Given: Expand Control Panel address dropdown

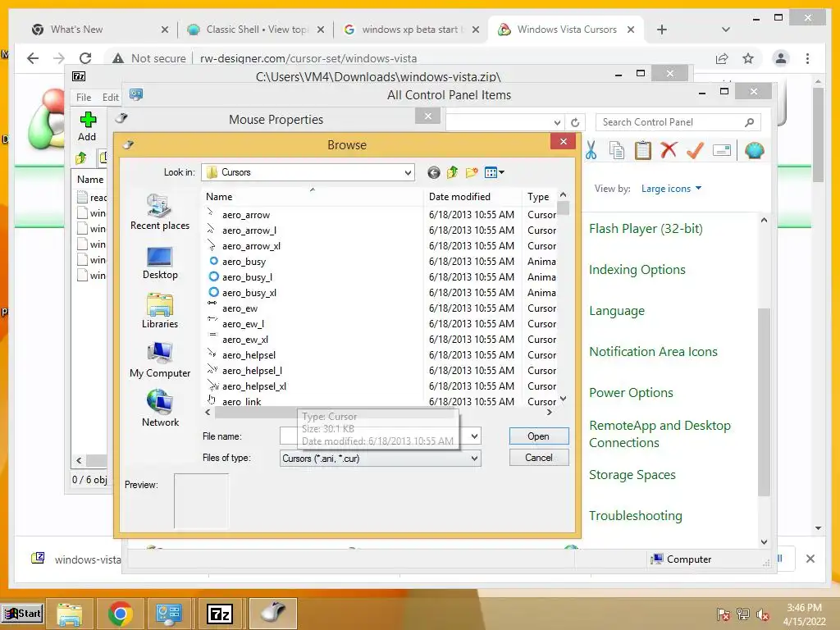Looking at the screenshot, I should 557,123.
